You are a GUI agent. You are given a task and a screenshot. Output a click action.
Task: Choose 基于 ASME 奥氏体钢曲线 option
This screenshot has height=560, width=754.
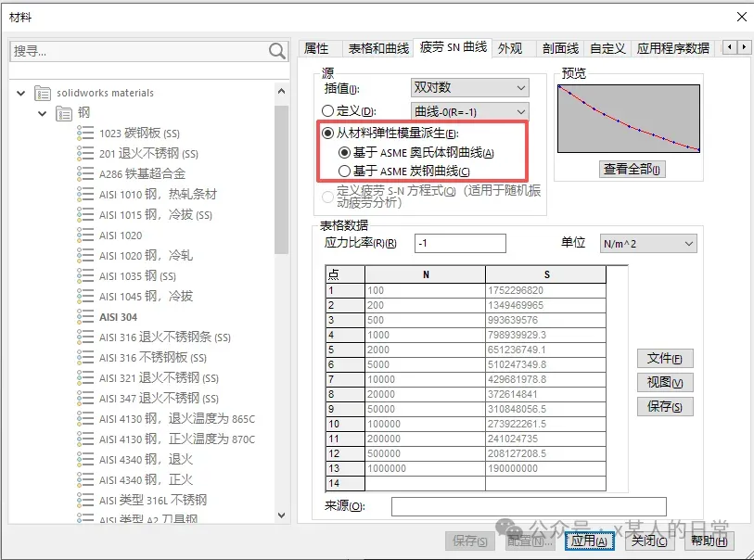click(344, 153)
